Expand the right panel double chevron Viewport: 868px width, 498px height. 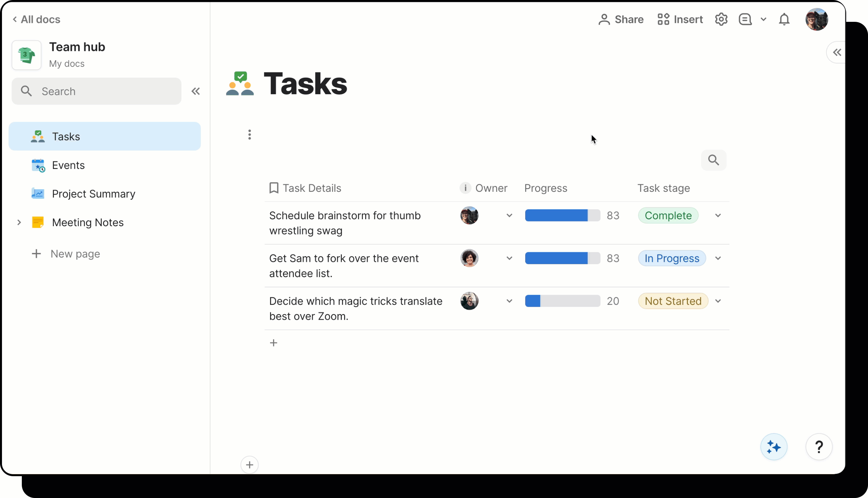[x=837, y=52]
